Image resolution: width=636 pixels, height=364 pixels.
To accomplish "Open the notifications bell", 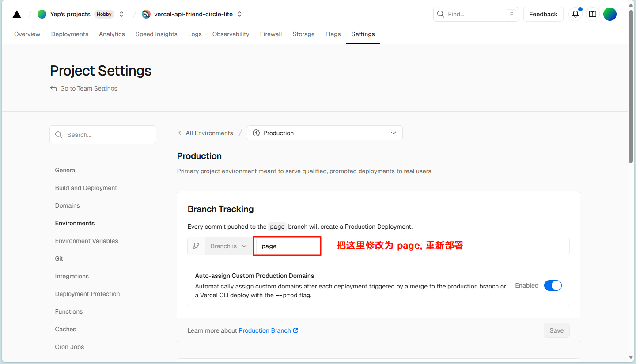I will (x=575, y=14).
